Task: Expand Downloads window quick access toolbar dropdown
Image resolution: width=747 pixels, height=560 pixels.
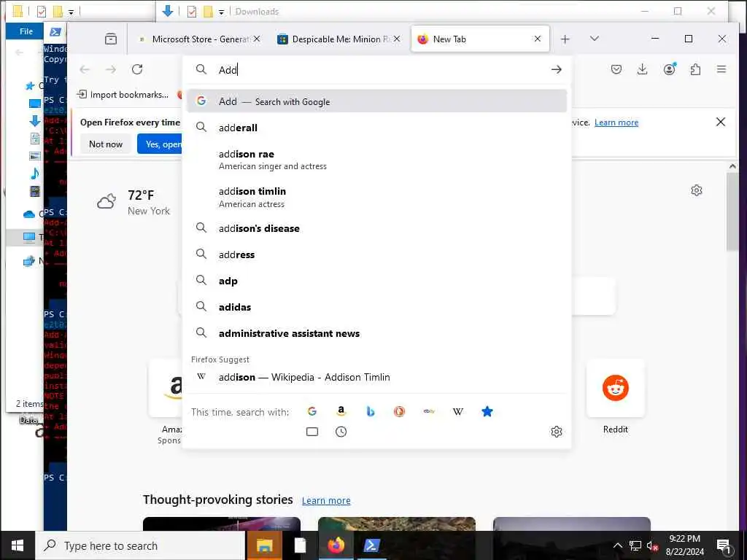Action: [x=222, y=12]
